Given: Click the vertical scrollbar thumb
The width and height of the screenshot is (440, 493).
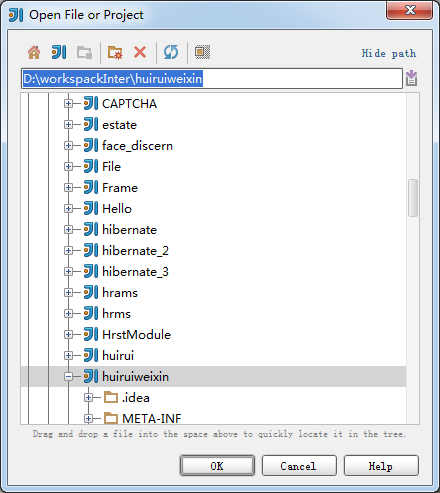Looking at the screenshot, I should [413, 198].
